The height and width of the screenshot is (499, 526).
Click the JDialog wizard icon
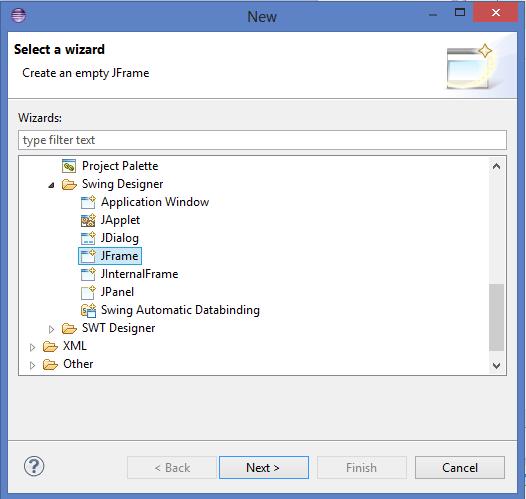(x=88, y=238)
